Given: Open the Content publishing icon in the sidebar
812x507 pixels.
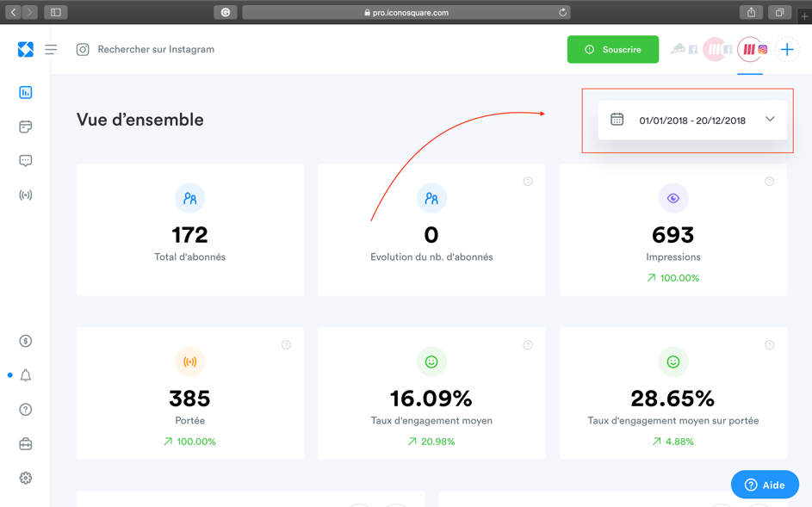Looking at the screenshot, I should 25,127.
